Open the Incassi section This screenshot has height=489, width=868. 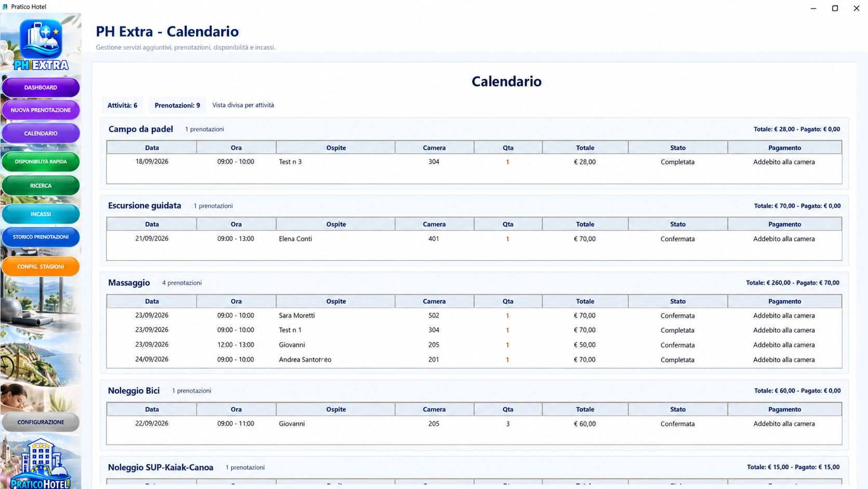pos(40,214)
